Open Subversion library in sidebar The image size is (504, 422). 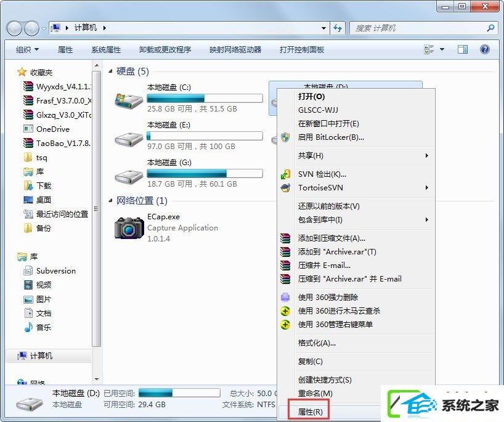[50, 270]
